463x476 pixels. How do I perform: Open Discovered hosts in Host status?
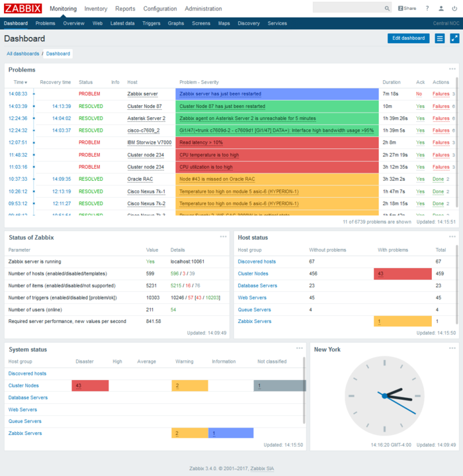(257, 262)
